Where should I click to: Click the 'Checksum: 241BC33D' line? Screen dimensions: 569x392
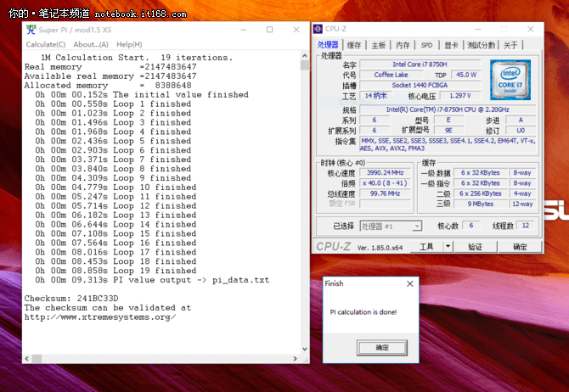coord(71,299)
